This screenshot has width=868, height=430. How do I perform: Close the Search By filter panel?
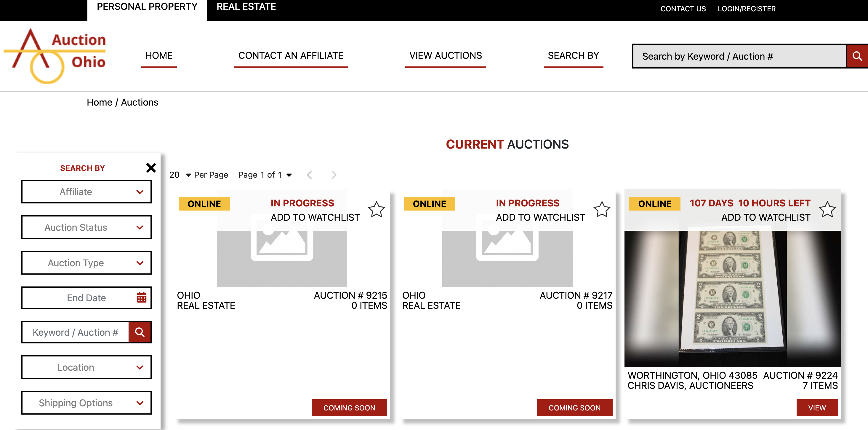click(151, 168)
